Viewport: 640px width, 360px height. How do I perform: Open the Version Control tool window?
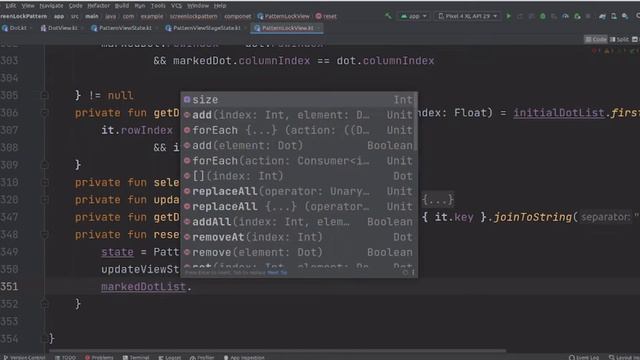tap(24, 357)
